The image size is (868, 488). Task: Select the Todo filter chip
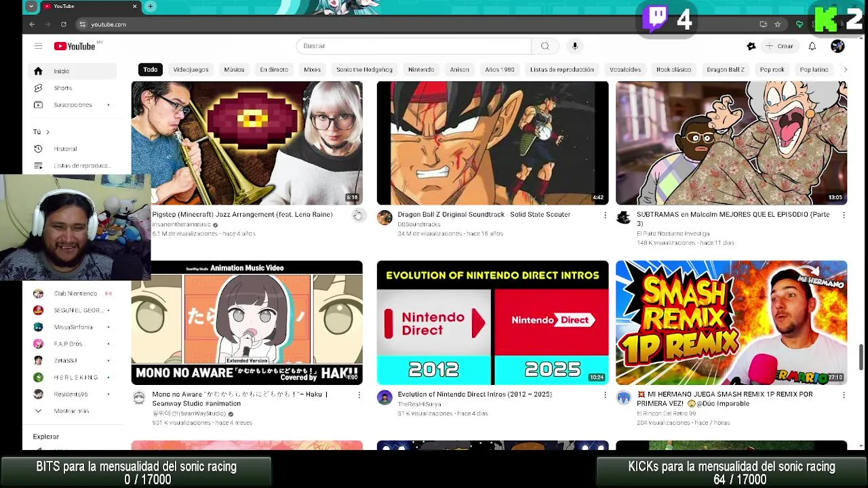pyautogui.click(x=151, y=69)
